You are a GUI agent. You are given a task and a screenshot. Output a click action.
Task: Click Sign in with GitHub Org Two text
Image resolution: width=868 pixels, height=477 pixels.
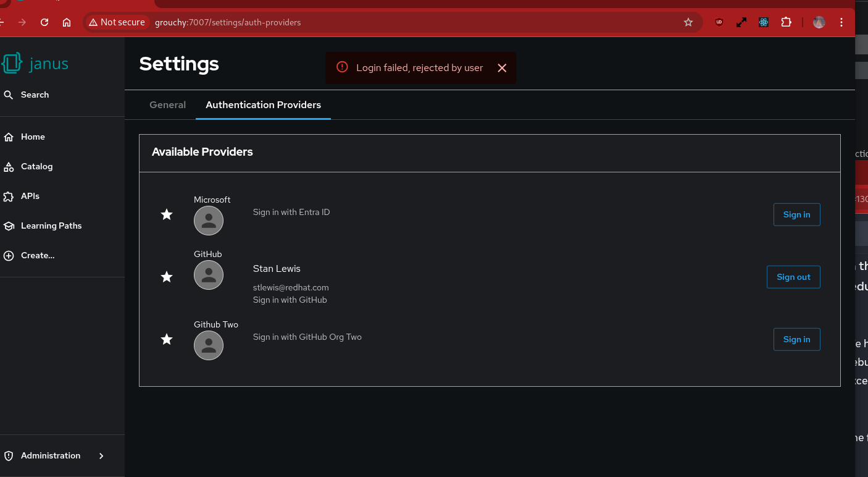tap(307, 337)
